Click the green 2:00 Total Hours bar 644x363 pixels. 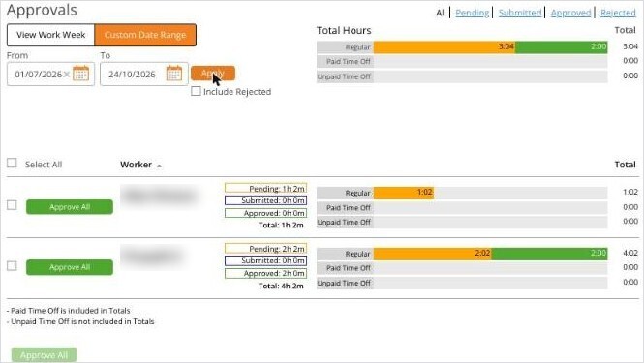pyautogui.click(x=561, y=46)
